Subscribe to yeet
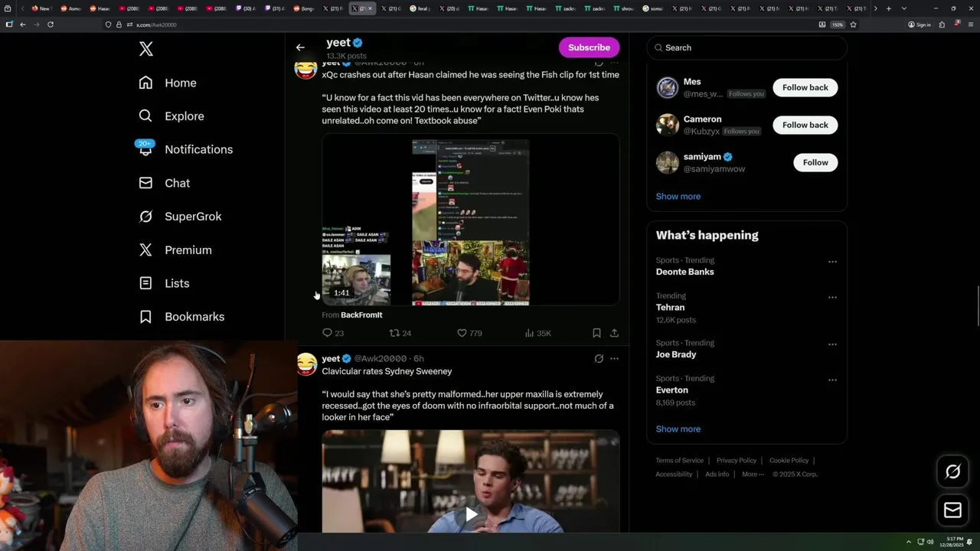The height and width of the screenshot is (551, 980). [x=589, y=47]
